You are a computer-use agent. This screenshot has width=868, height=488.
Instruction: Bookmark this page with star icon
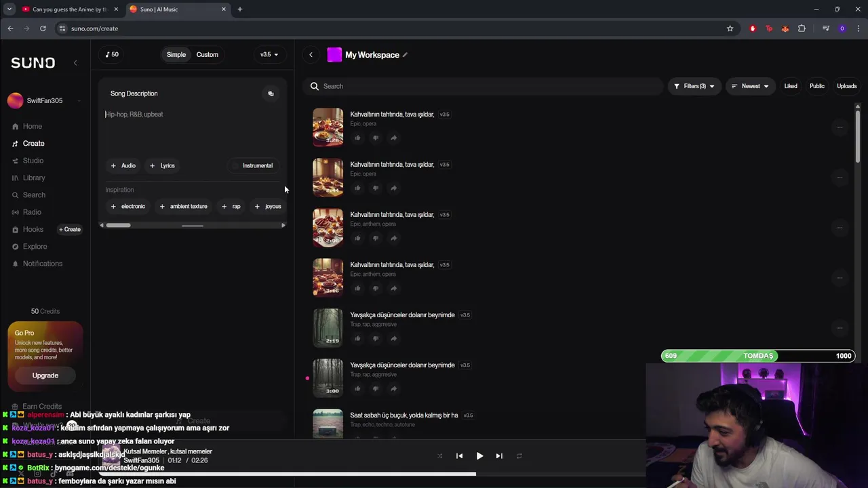coord(730,28)
